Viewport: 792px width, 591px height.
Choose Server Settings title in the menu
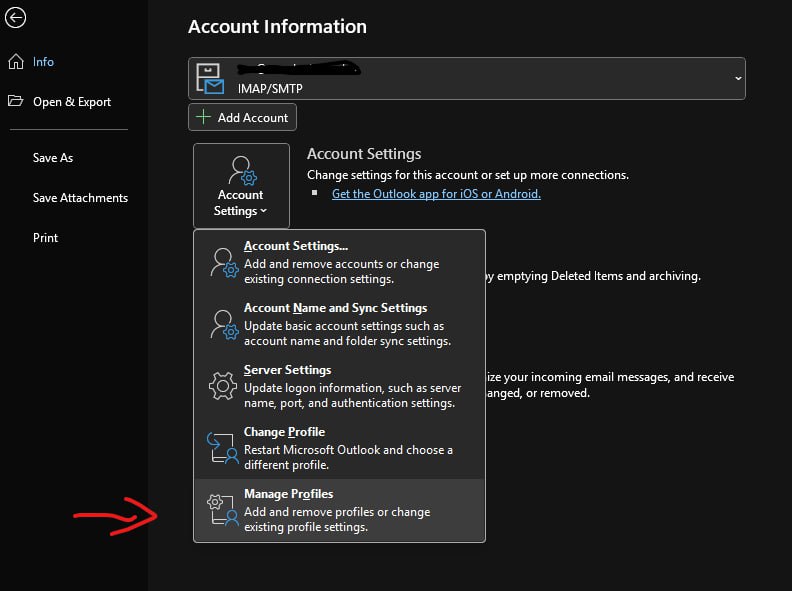pos(287,370)
